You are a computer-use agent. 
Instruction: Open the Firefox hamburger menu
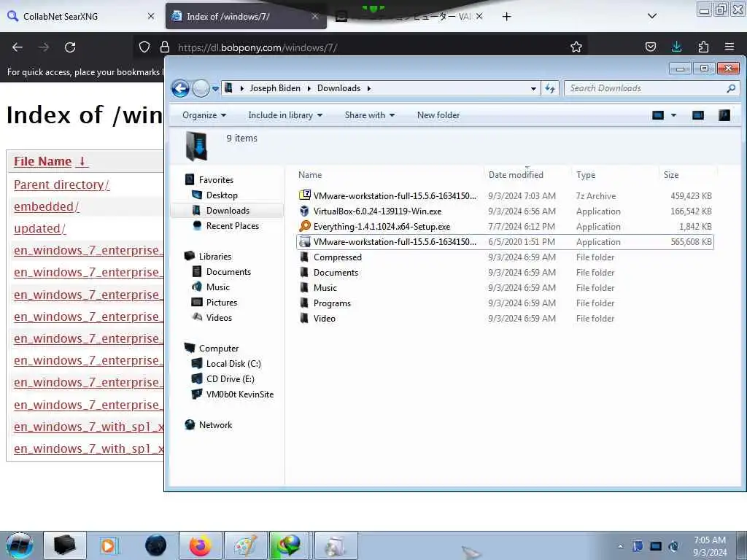tap(729, 47)
